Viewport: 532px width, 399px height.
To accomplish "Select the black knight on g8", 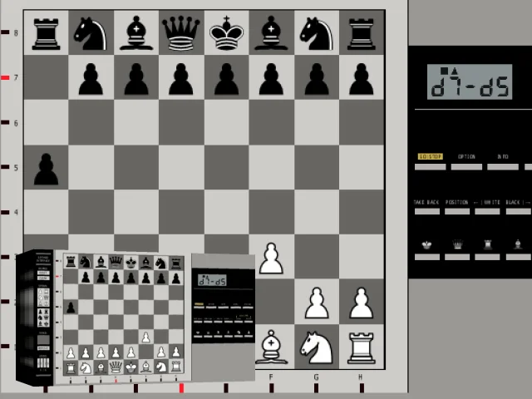I will pos(316,33).
